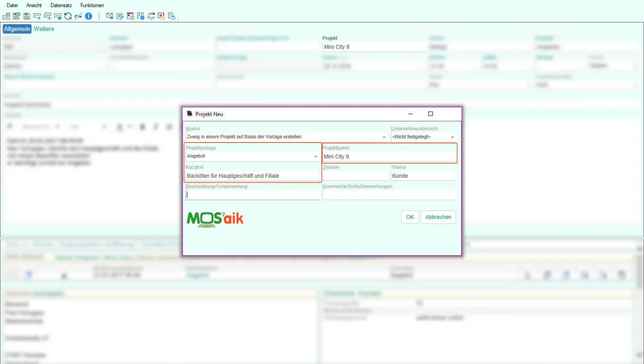Viewport: 644px width, 364px height.
Task: Open the Datensatz menu
Action: pyautogui.click(x=61, y=5)
